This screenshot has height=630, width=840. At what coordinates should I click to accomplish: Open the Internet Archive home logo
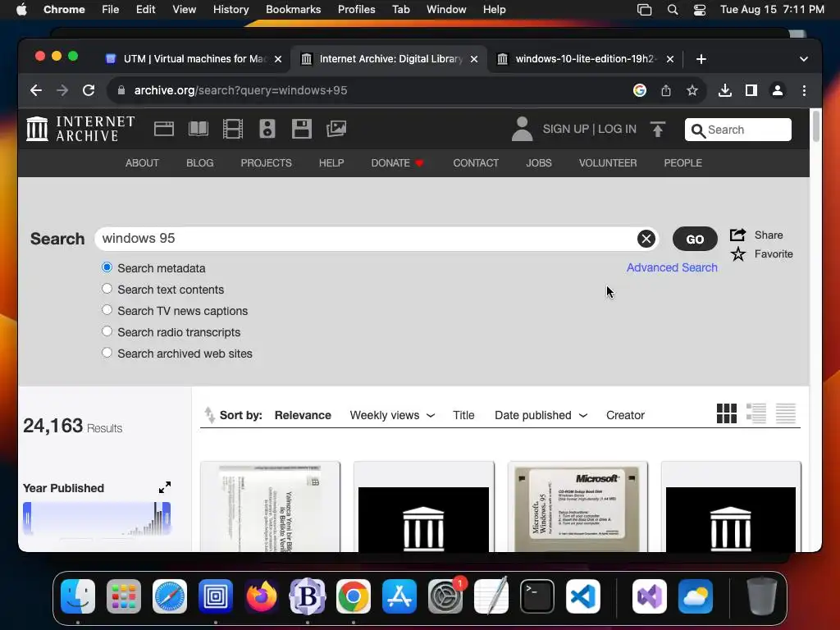[x=81, y=129]
